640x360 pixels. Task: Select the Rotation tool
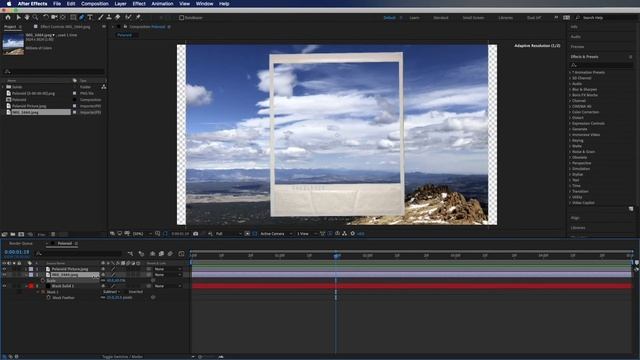pos(46,18)
